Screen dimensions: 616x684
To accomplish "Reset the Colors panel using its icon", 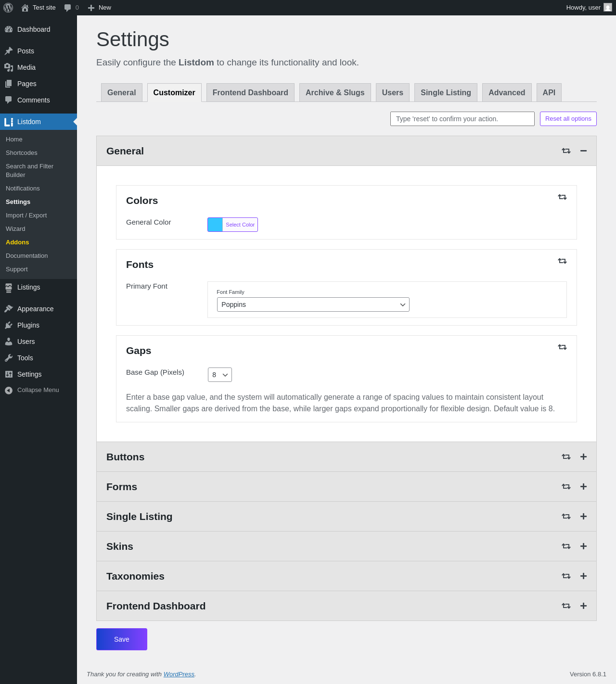I will (x=562, y=197).
